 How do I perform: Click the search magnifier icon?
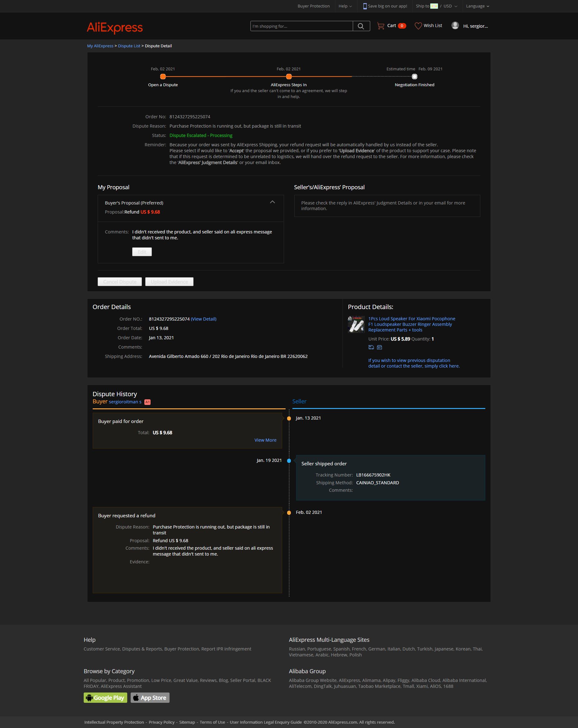(361, 26)
